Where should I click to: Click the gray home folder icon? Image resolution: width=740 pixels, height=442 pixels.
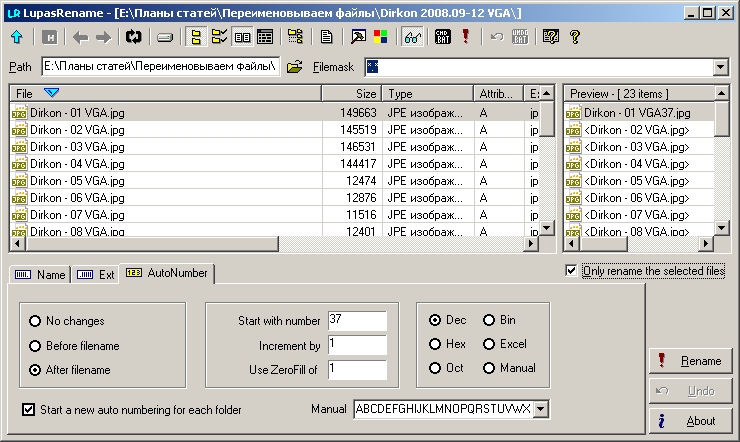pyautogui.click(x=49, y=37)
